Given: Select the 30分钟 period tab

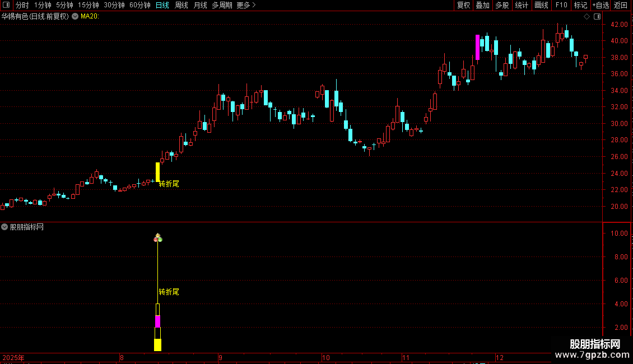Looking at the screenshot, I should click(114, 5).
